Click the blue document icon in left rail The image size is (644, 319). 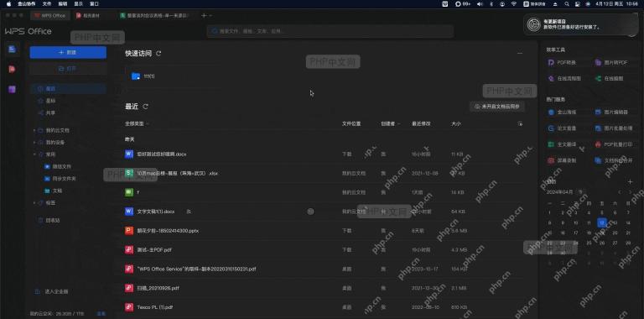pos(12,50)
